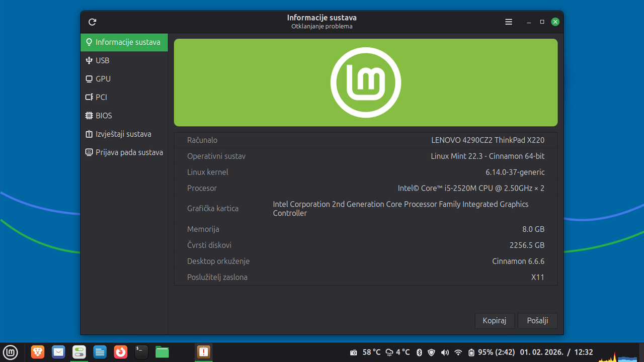This screenshot has height=362, width=644.
Task: Click the Procesor label
Action: click(x=202, y=188)
